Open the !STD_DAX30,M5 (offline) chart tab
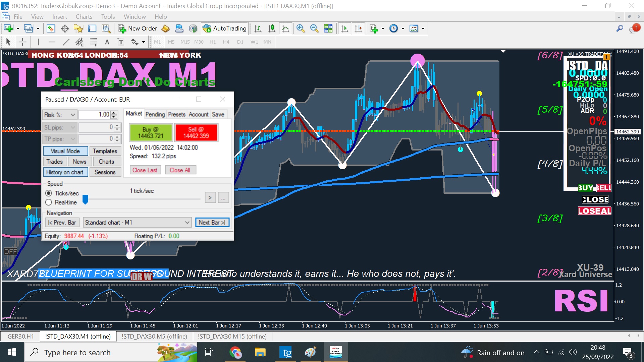This screenshot has width=644, height=362. (154, 336)
